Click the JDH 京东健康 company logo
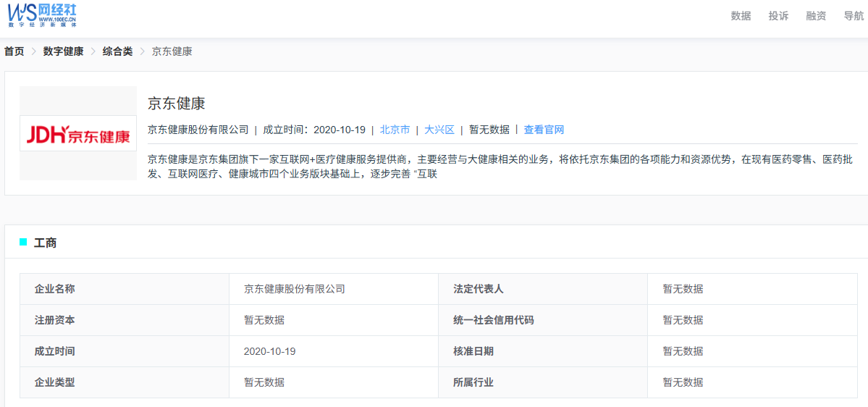This screenshot has width=868, height=407. tap(78, 133)
